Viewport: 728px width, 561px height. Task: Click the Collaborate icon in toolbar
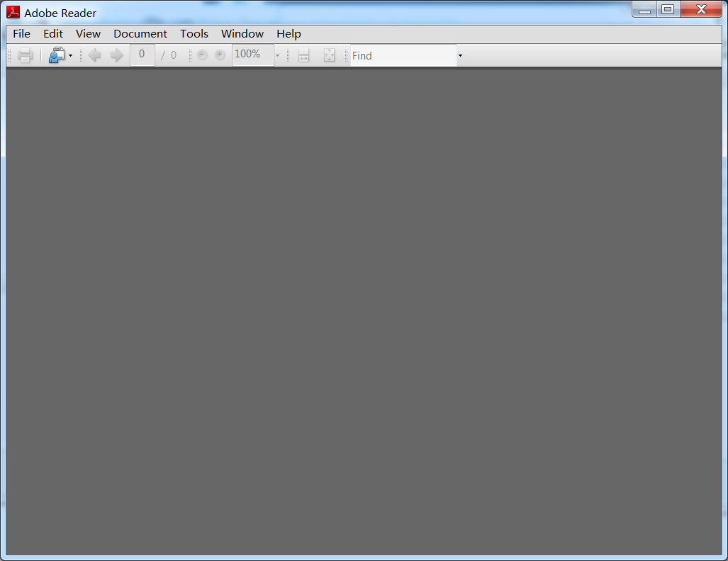click(x=57, y=55)
